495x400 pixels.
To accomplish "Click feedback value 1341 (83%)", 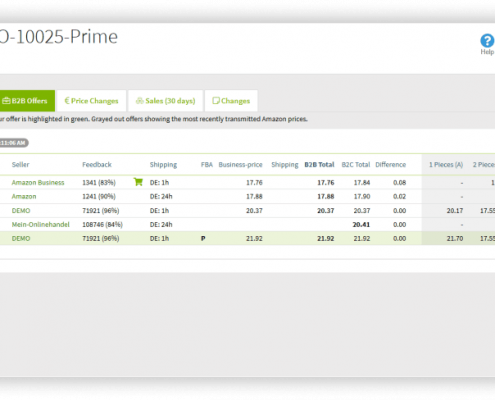I will pyautogui.click(x=99, y=183).
